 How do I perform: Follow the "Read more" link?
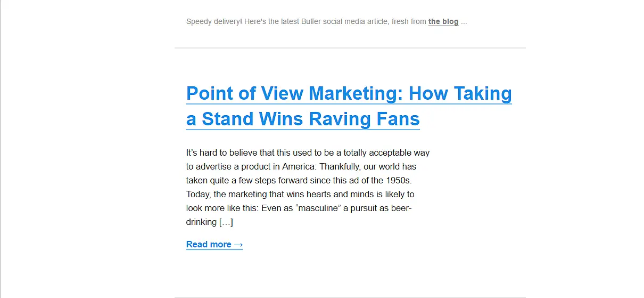(x=209, y=245)
